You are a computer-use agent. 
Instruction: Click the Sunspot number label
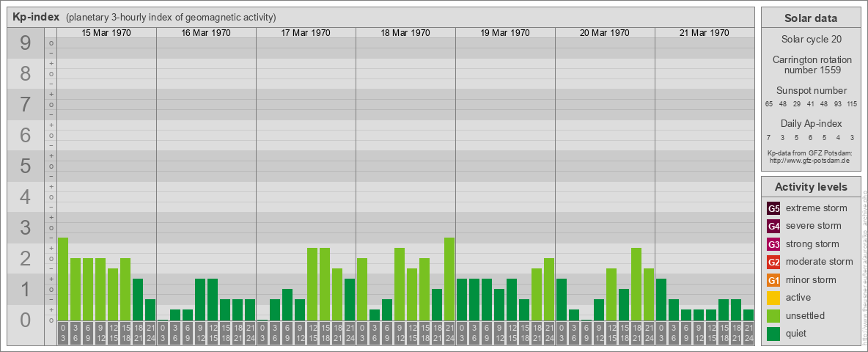[811, 91]
